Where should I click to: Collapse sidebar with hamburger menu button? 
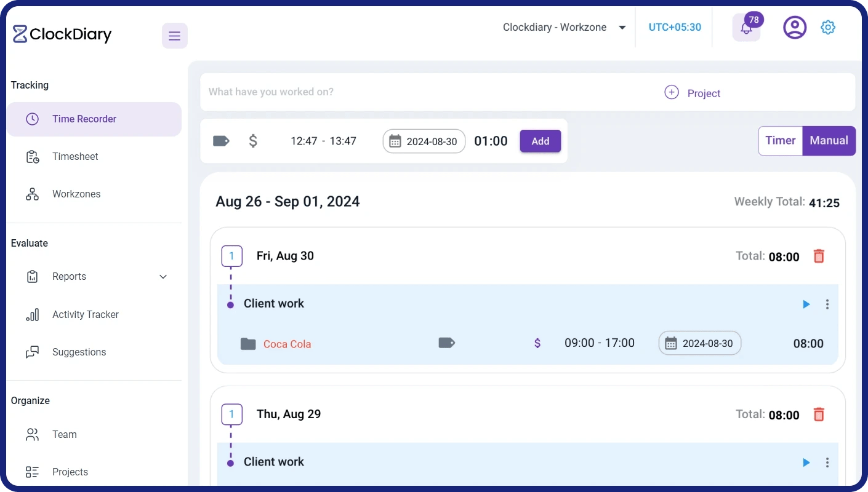(x=175, y=36)
